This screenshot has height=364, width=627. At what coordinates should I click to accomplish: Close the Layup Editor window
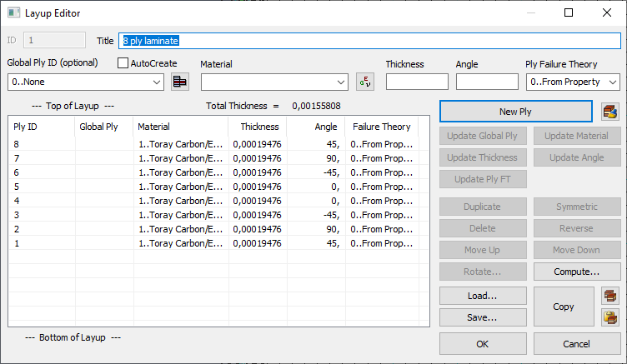coord(607,12)
